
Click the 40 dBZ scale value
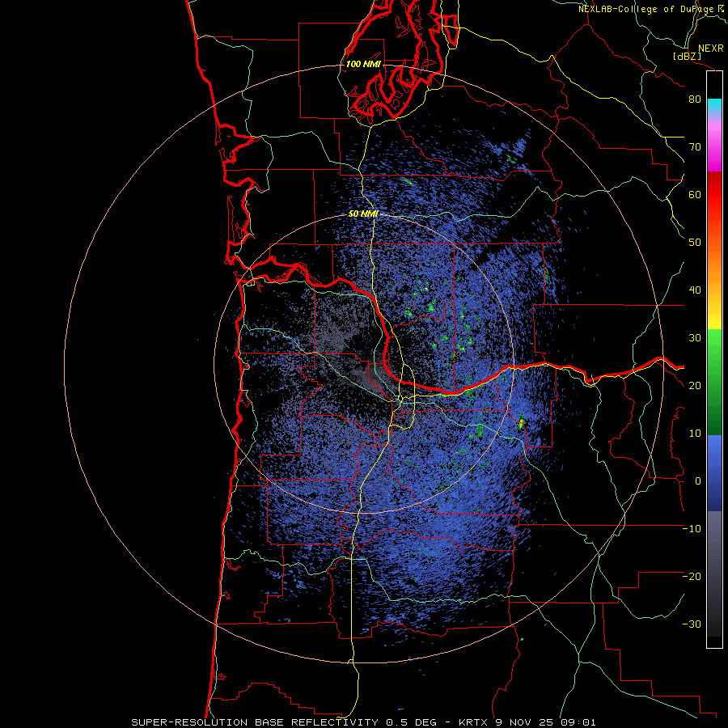695,290
